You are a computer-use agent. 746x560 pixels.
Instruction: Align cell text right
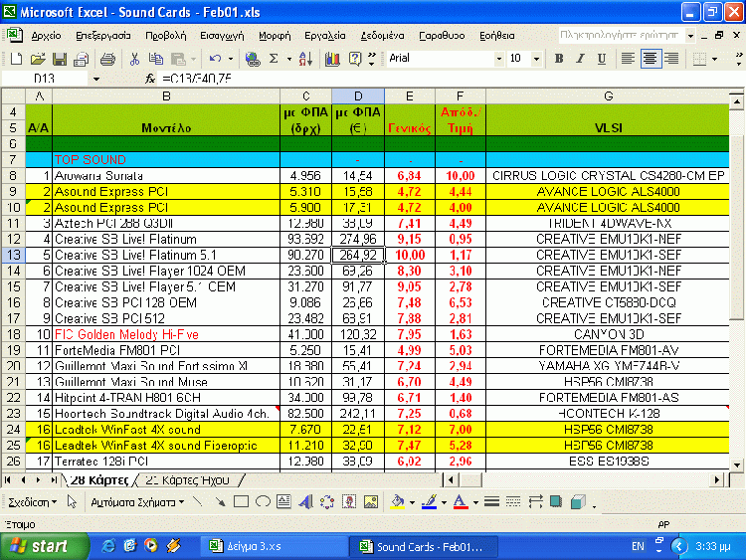(671, 59)
